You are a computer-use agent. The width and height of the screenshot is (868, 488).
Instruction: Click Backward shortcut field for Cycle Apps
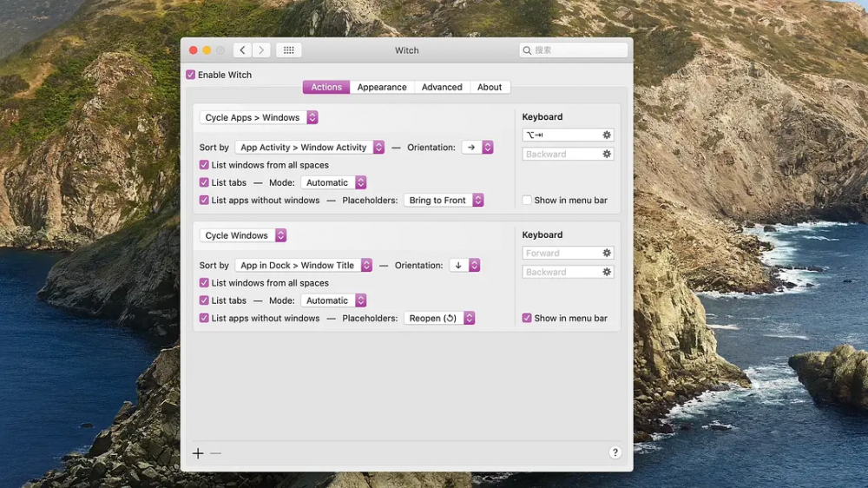pyautogui.click(x=568, y=154)
